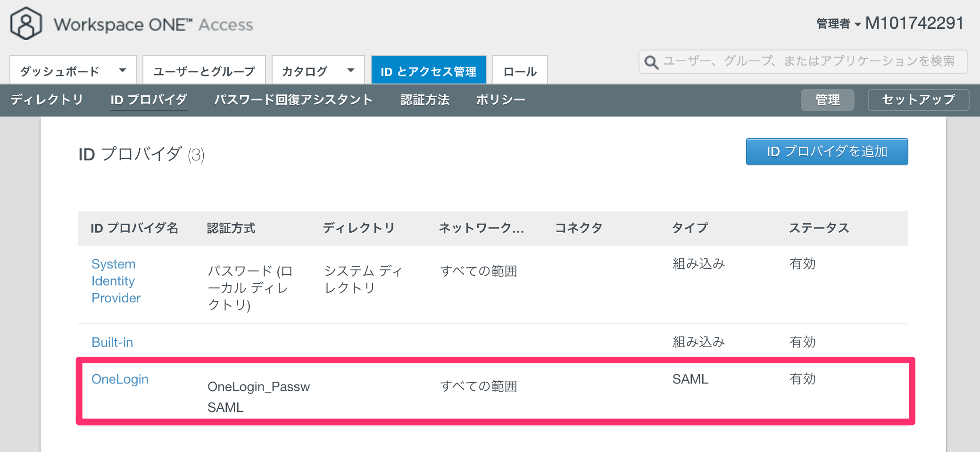
Task: Open the ポリシー submenu
Action: click(500, 100)
